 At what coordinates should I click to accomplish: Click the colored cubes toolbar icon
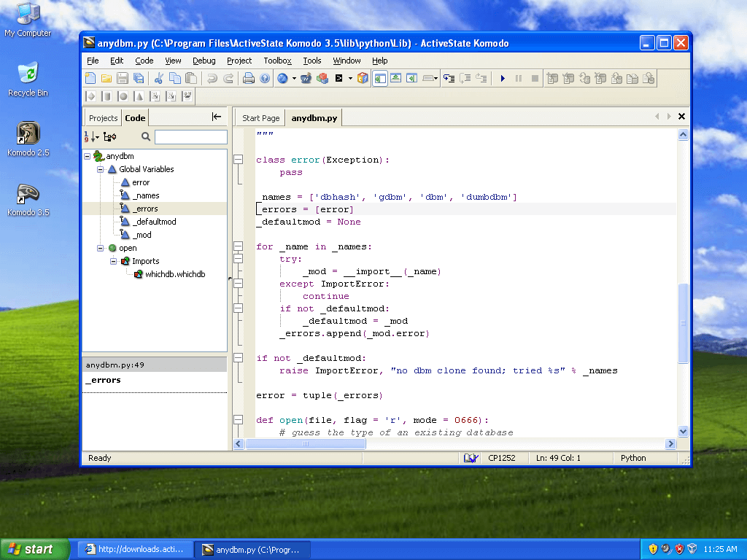click(x=322, y=78)
